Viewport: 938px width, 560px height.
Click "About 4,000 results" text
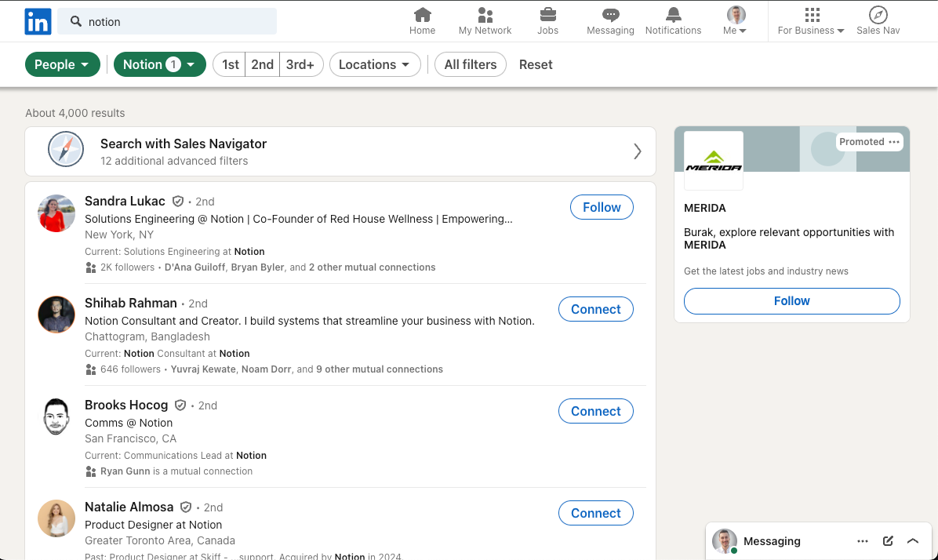[75, 113]
